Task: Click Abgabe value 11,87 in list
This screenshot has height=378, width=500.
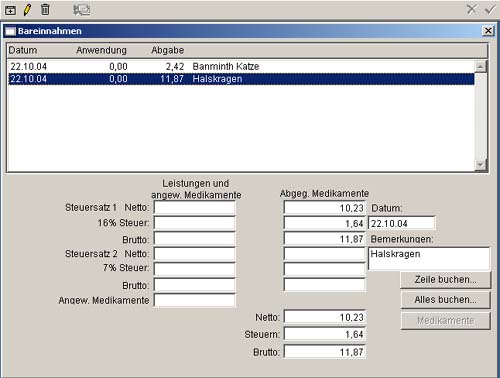Action: (172, 79)
